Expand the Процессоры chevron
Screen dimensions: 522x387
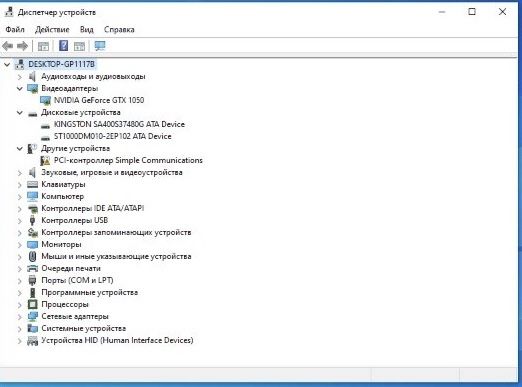pyautogui.click(x=19, y=305)
